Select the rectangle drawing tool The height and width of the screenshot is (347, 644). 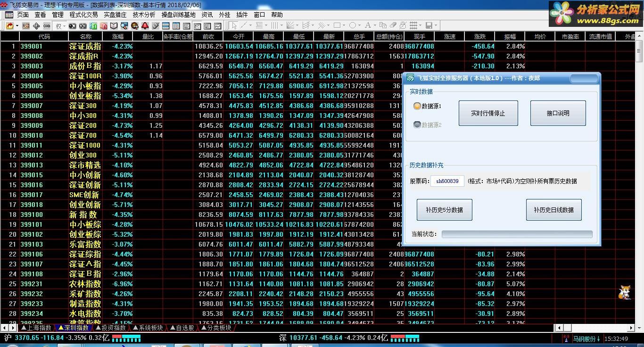[337, 25]
